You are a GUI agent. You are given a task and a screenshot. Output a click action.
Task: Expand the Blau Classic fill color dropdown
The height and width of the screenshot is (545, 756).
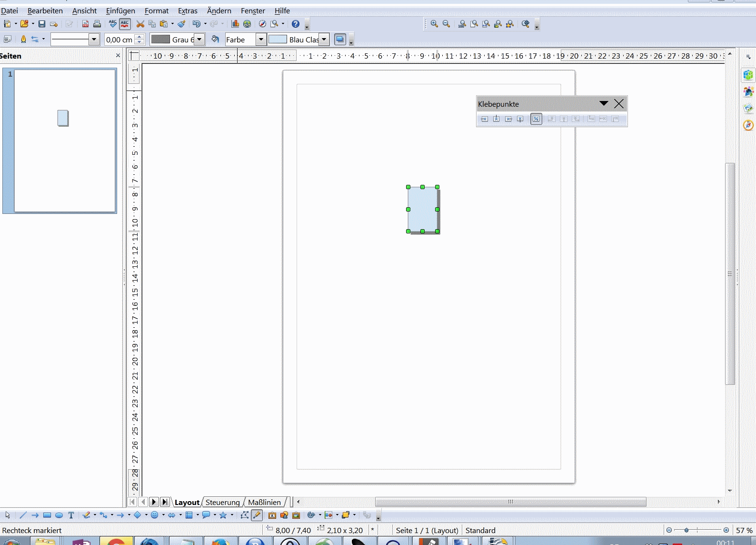pyautogui.click(x=324, y=40)
